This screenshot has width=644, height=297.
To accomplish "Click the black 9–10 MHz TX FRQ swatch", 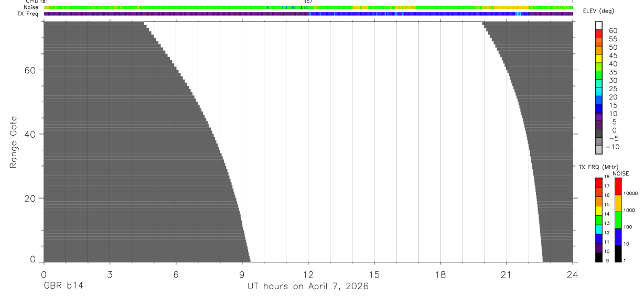I will click(x=598, y=257).
